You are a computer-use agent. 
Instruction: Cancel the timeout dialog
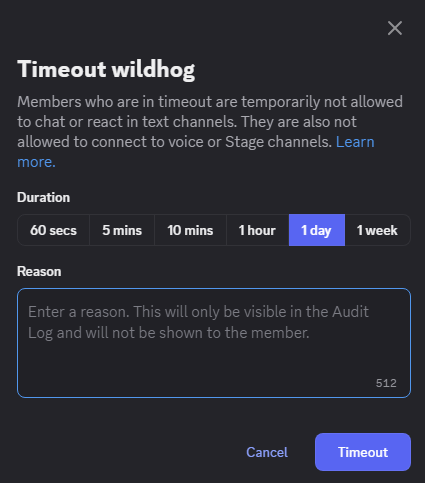(267, 452)
